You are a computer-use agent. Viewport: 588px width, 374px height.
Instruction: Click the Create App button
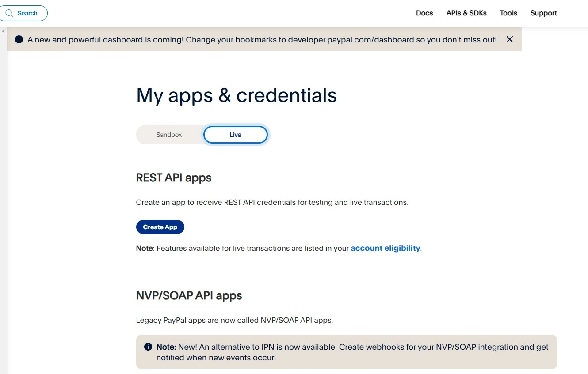160,227
